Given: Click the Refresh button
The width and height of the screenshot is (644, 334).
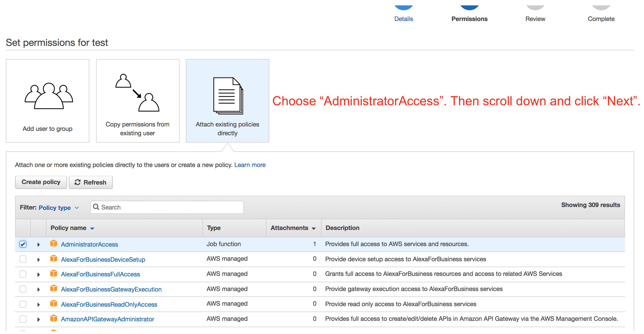Looking at the screenshot, I should click(91, 182).
